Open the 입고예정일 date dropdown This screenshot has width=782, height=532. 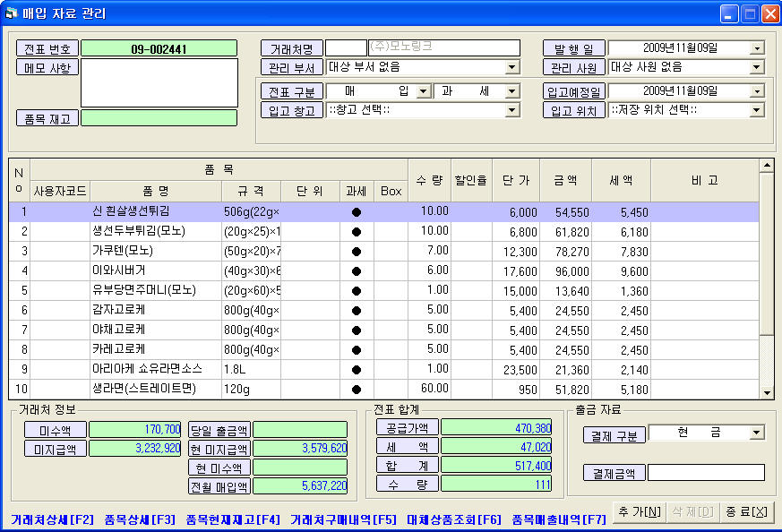coord(757,91)
